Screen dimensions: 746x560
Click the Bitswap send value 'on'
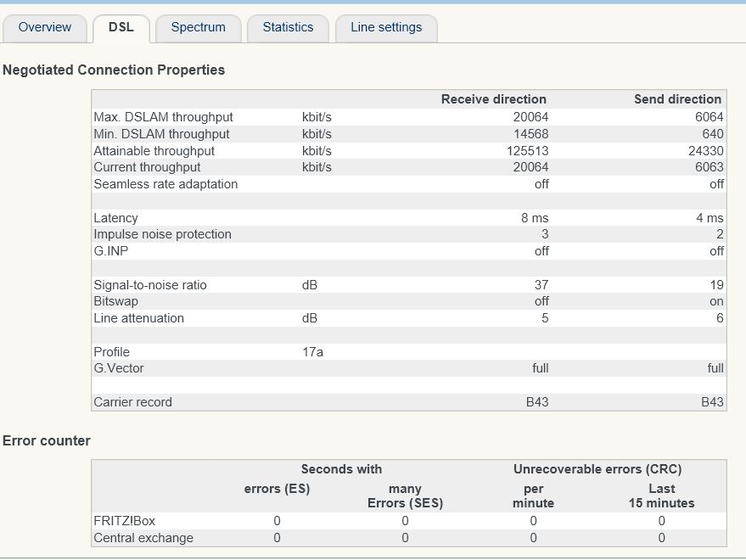coord(716,301)
